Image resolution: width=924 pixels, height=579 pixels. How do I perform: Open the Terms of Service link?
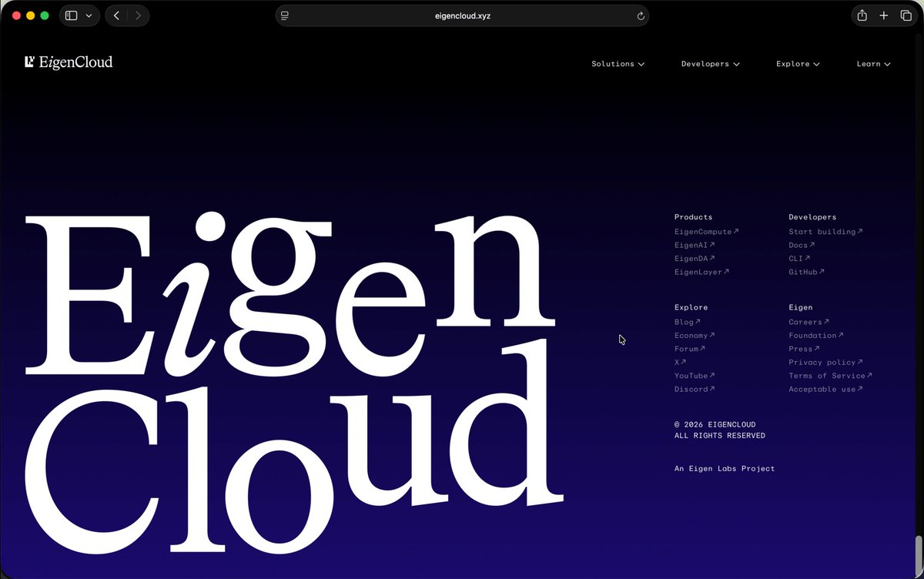click(830, 376)
